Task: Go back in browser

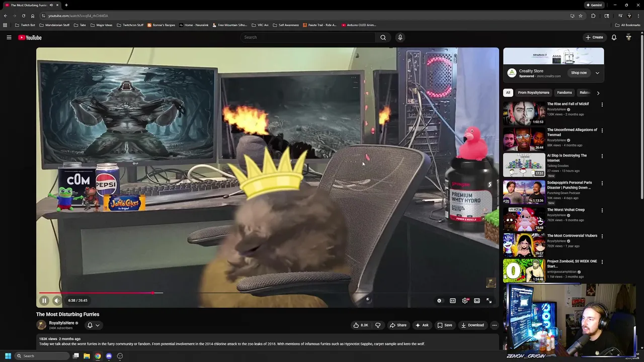Action: click(6, 16)
